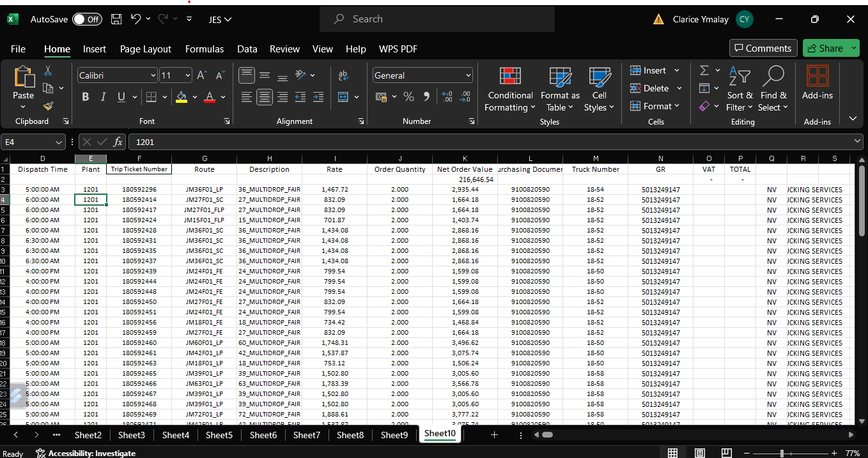Click the Cut scissors icon
The image size is (868, 458).
(x=48, y=71)
